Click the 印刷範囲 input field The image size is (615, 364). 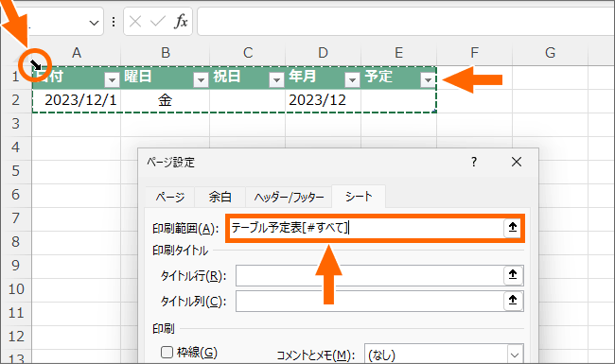367,228
